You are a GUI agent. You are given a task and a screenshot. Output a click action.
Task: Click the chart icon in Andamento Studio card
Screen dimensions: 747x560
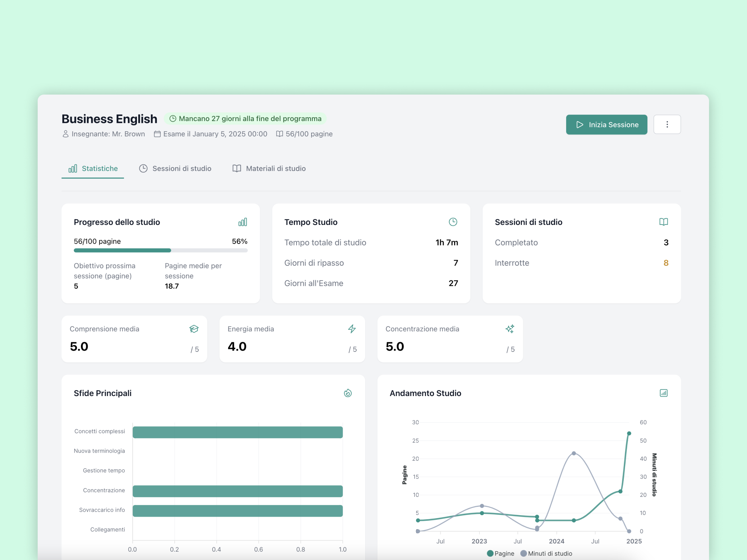(664, 393)
